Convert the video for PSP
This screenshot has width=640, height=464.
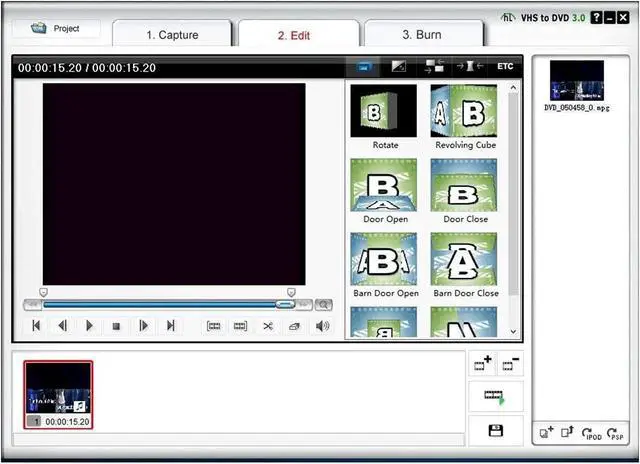[x=615, y=433]
